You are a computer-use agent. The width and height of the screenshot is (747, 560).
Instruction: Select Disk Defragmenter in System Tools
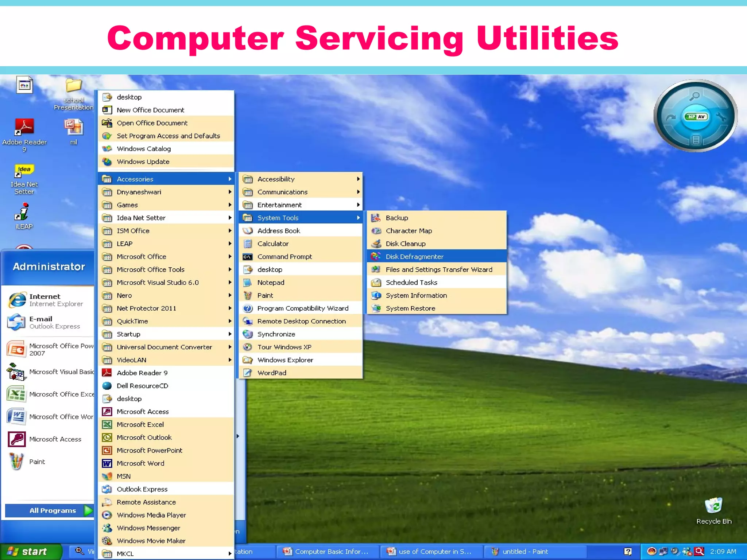pyautogui.click(x=437, y=256)
